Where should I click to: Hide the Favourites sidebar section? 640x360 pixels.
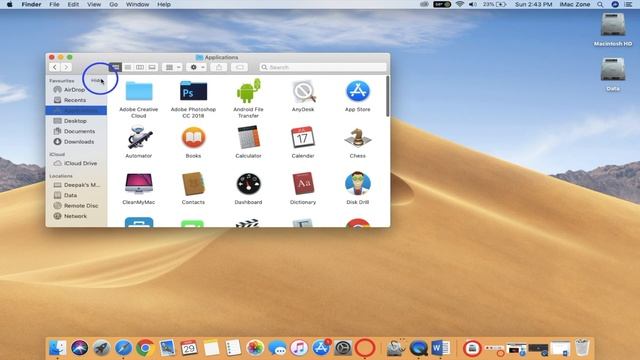(x=96, y=80)
